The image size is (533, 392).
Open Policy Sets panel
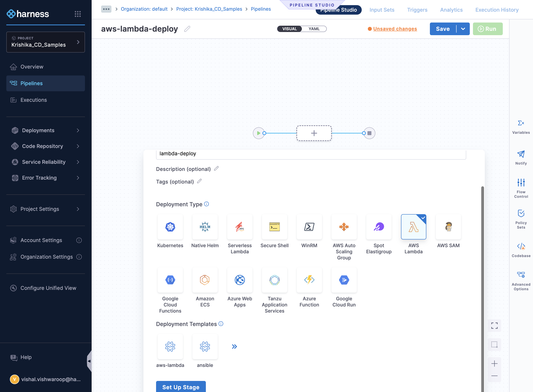coord(521,219)
